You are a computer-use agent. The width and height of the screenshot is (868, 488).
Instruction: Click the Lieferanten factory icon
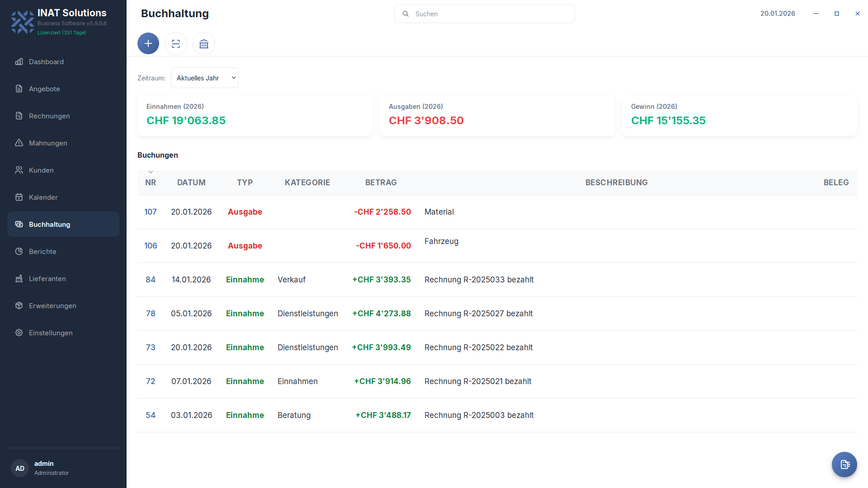tap(19, 278)
